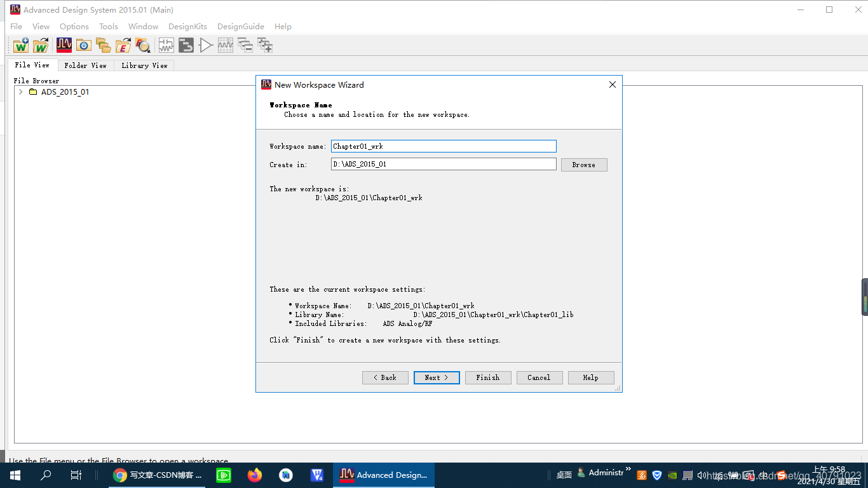The width and height of the screenshot is (868, 488).
Task: Click the taskbar search magnifier icon
Action: (46, 475)
